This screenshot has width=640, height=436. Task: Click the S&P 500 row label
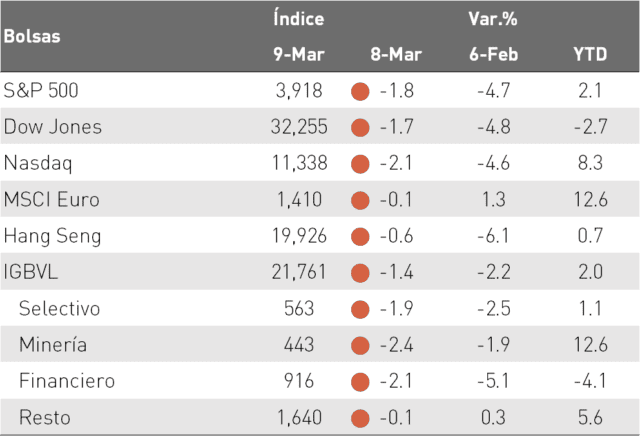click(41, 90)
